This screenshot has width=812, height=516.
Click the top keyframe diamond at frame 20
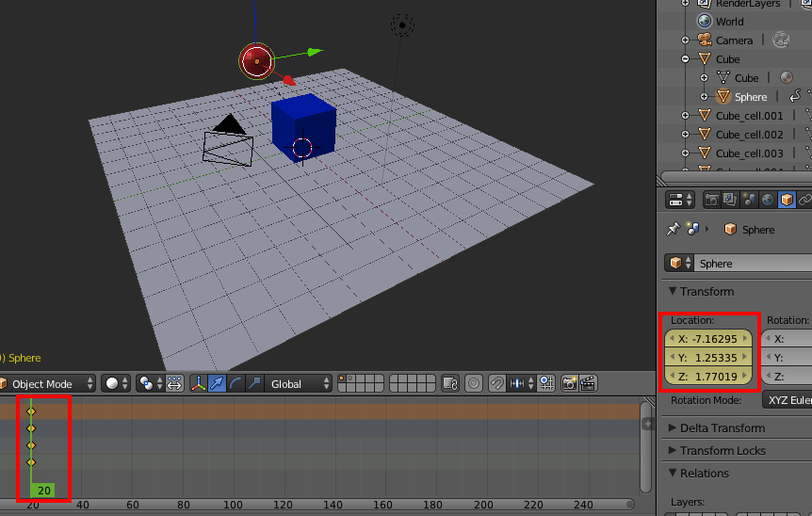(31, 411)
